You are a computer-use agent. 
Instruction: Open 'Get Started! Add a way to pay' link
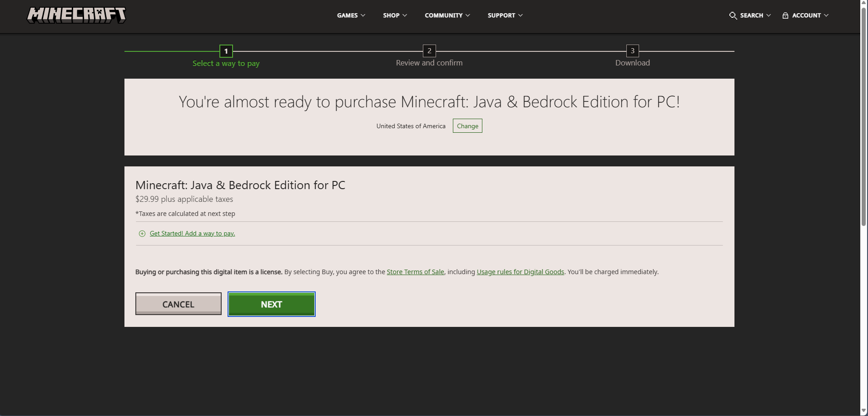[192, 234]
